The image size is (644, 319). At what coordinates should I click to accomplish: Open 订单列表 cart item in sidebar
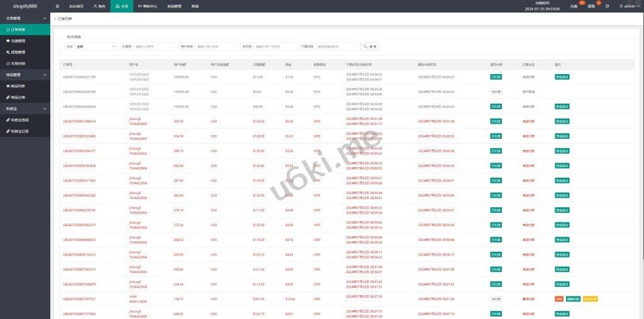(x=18, y=30)
